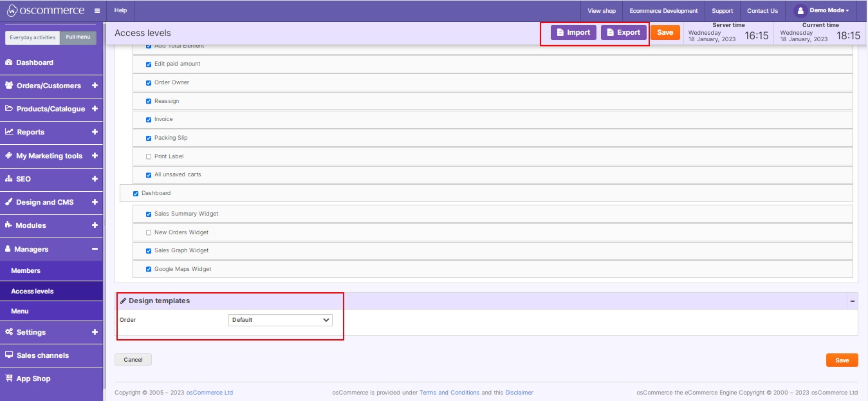This screenshot has width=868, height=401.
Task: Click the Reports chart icon
Action: click(x=9, y=132)
